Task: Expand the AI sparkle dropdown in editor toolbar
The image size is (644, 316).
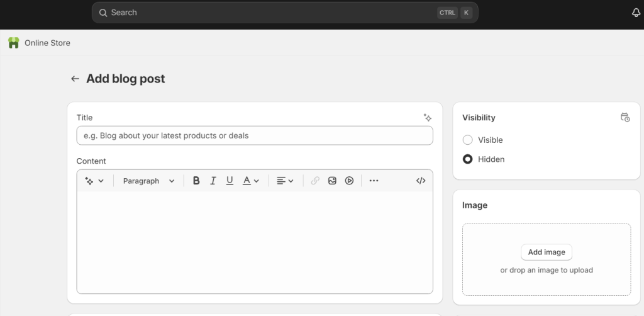Action: 94,181
